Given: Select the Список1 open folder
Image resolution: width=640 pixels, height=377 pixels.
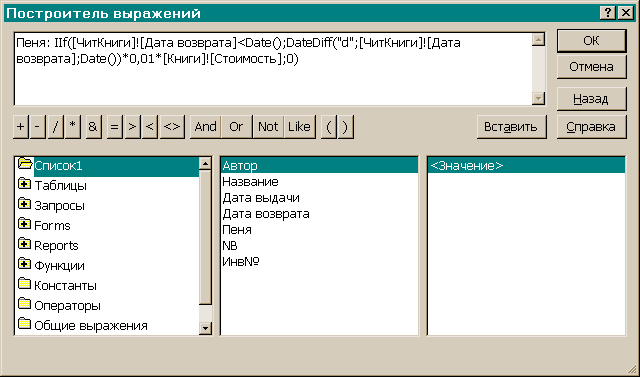Looking at the screenshot, I should (26, 164).
